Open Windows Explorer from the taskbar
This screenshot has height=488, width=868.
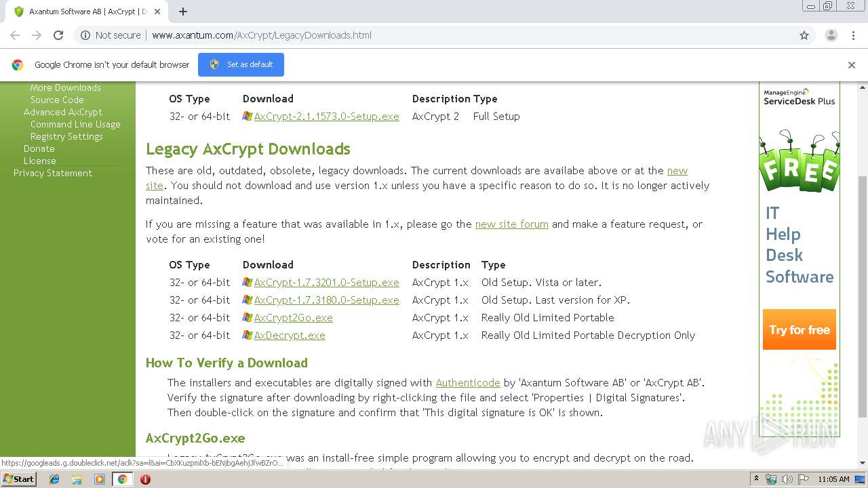point(77,479)
